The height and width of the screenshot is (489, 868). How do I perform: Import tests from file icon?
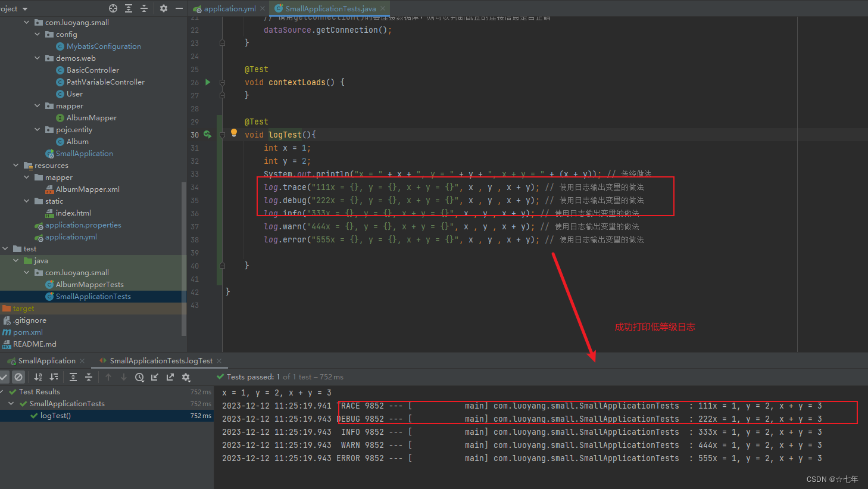tap(155, 377)
